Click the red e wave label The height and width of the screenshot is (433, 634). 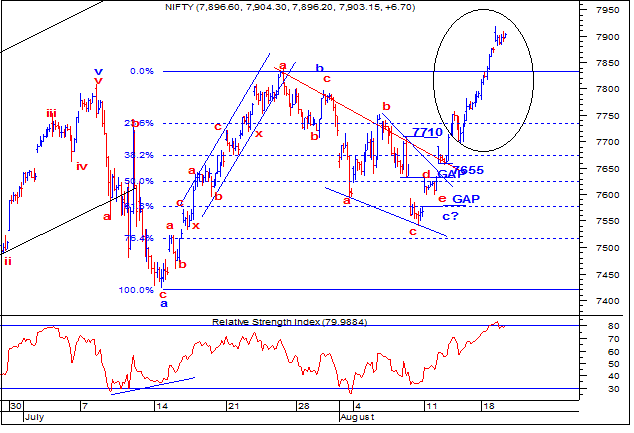click(442, 199)
